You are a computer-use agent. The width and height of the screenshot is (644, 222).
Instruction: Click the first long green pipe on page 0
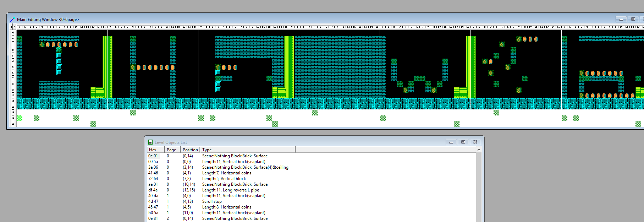(108, 67)
